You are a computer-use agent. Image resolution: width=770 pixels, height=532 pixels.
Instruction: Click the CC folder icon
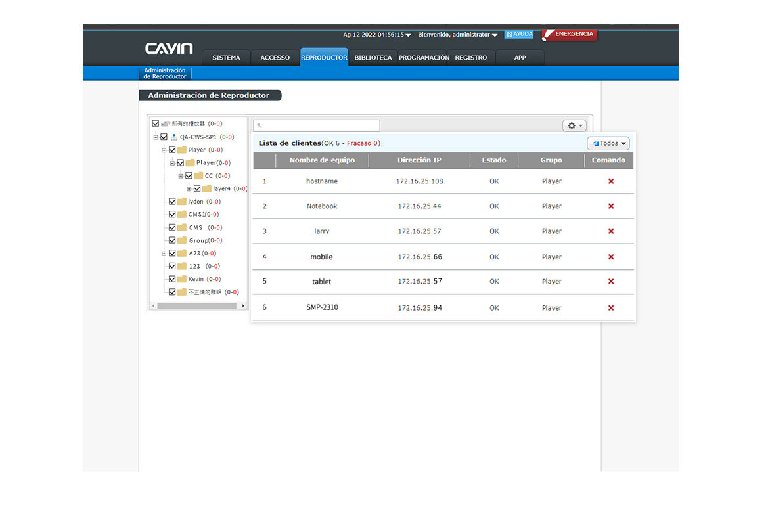198,176
